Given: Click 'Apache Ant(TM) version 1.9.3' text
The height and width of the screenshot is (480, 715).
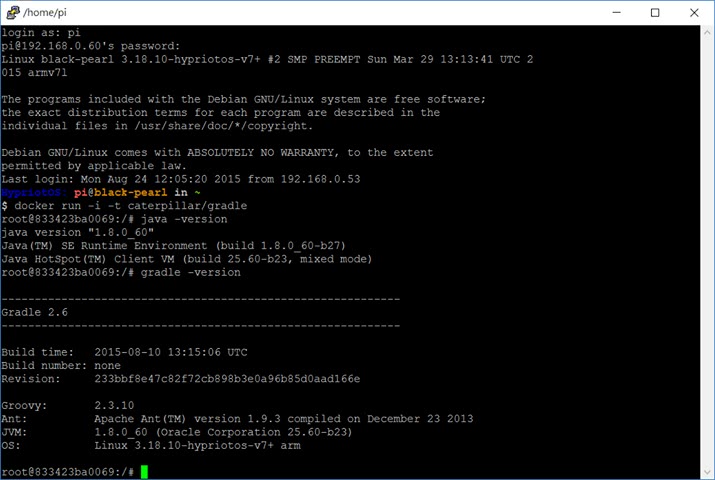Looking at the screenshot, I should point(187,418).
